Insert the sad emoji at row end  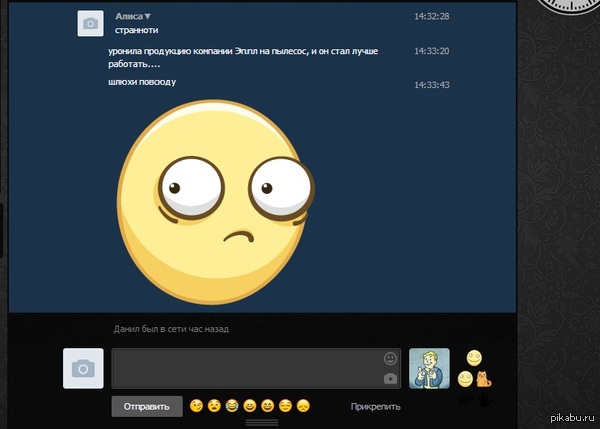click(x=303, y=406)
